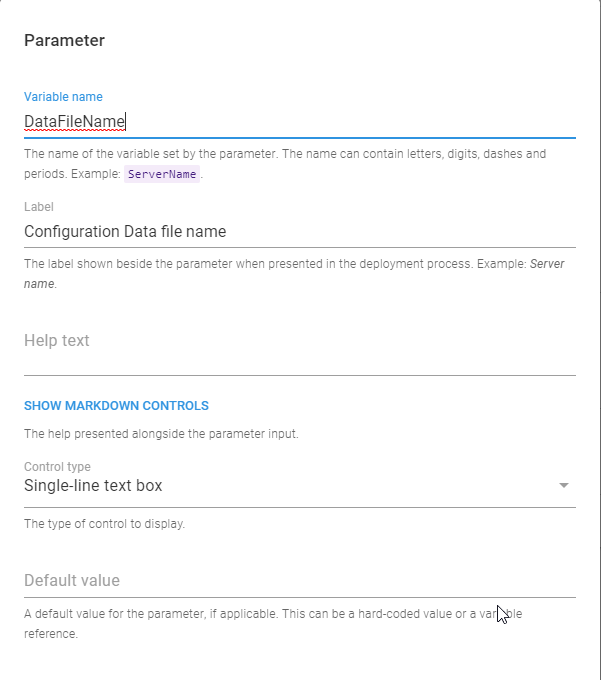Click the Control type caption
The image size is (601, 680).
57,467
